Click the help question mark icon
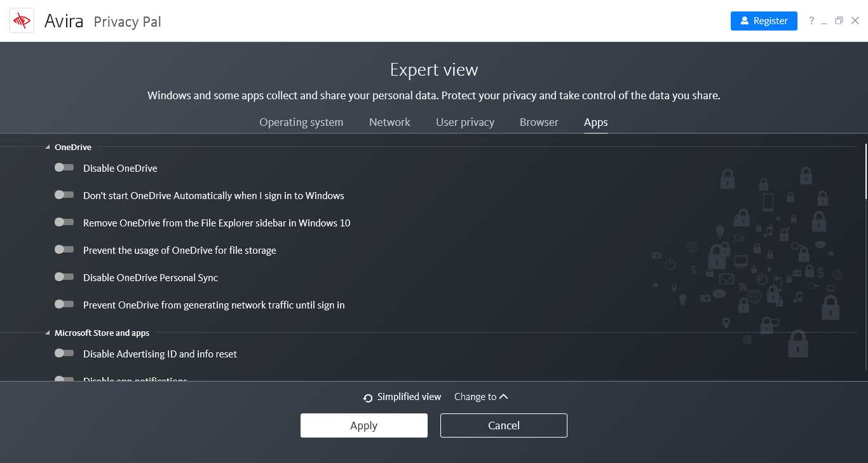Image resolution: width=868 pixels, height=463 pixels. coord(811,21)
